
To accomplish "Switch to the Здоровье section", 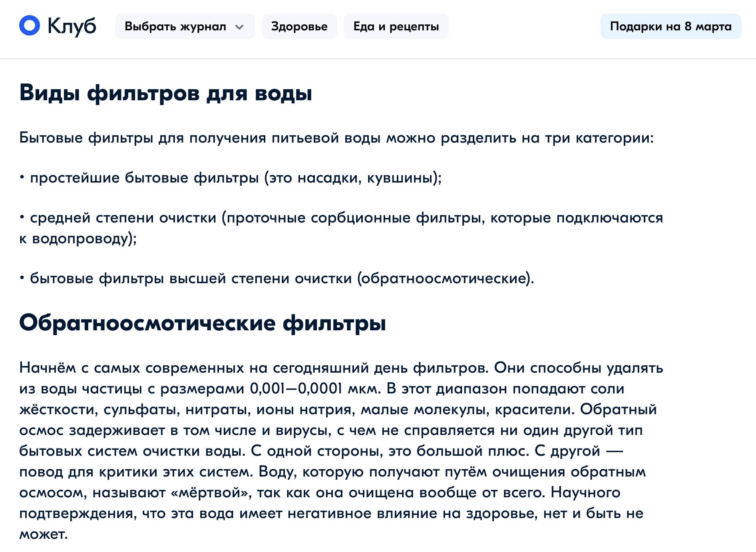I will click(299, 26).
